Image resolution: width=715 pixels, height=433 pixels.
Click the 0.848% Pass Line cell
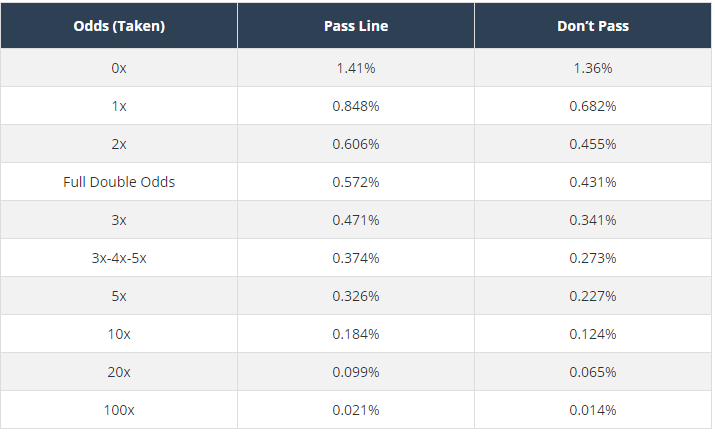355,106
